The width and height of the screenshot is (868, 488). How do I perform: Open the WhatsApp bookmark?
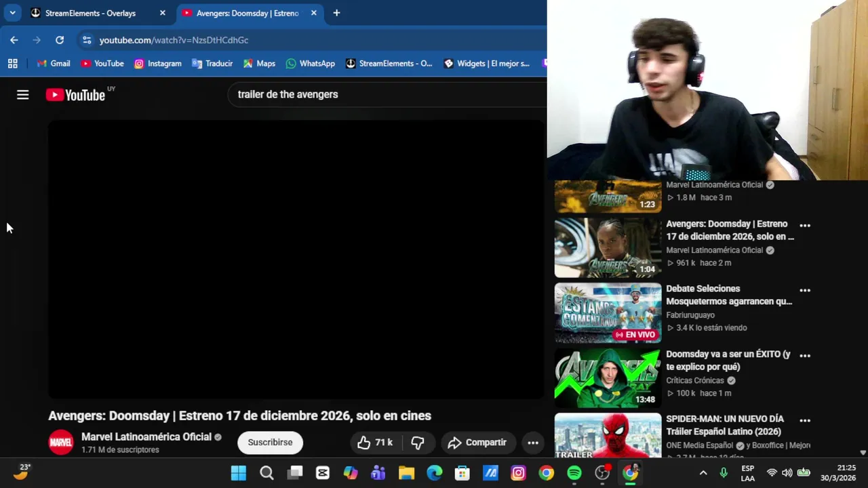311,63
